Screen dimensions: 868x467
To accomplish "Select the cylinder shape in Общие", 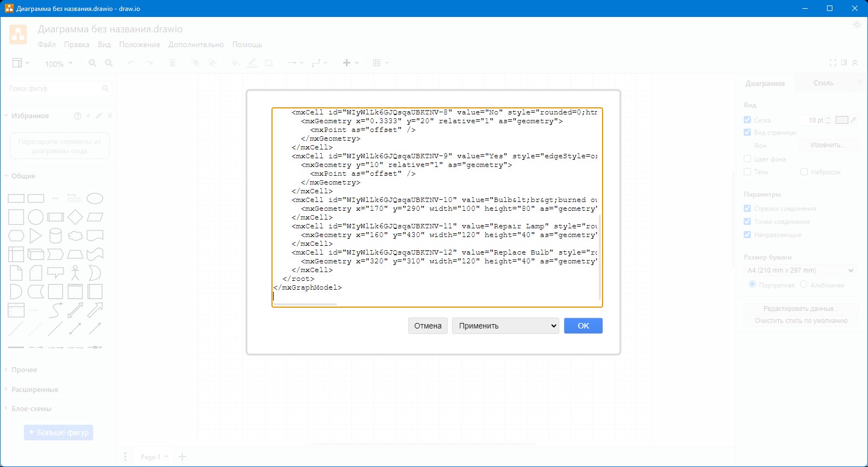I will pyautogui.click(x=55, y=235).
